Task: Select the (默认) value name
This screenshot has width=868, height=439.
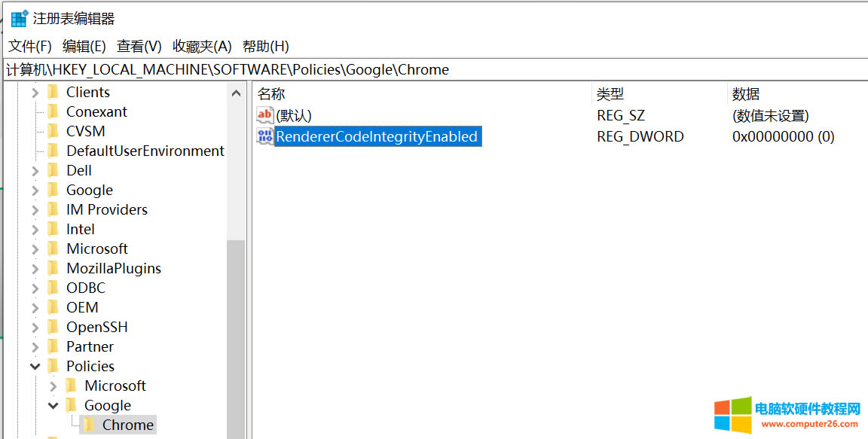Action: pos(294,115)
